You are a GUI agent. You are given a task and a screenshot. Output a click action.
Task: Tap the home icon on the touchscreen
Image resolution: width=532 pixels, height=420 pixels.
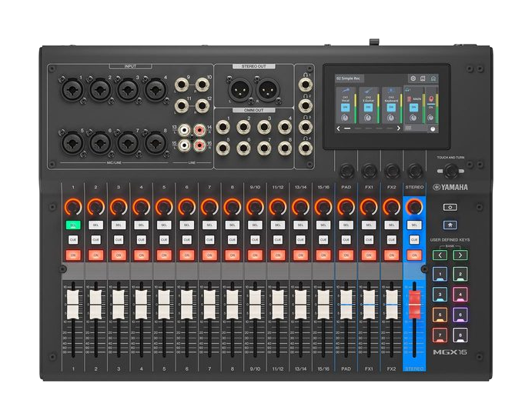(x=433, y=78)
